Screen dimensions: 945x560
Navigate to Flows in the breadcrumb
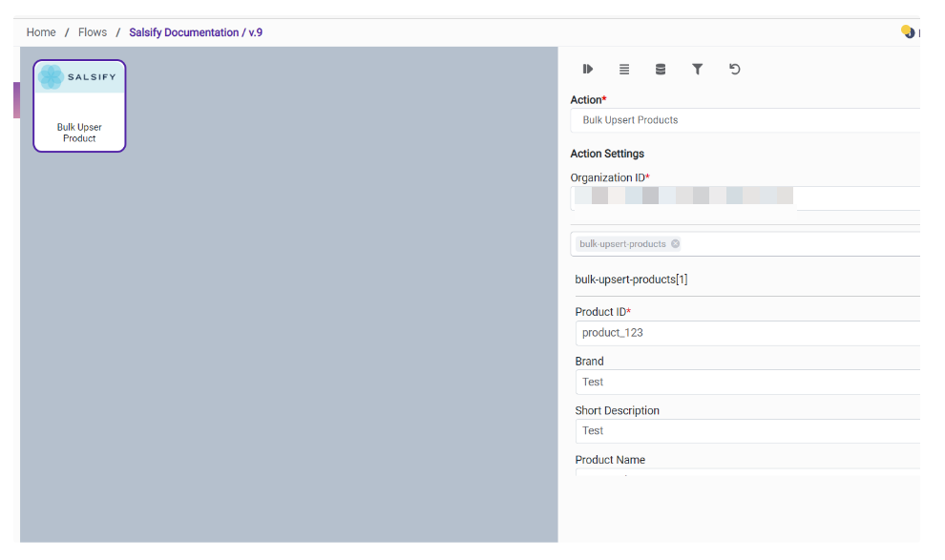click(x=93, y=32)
